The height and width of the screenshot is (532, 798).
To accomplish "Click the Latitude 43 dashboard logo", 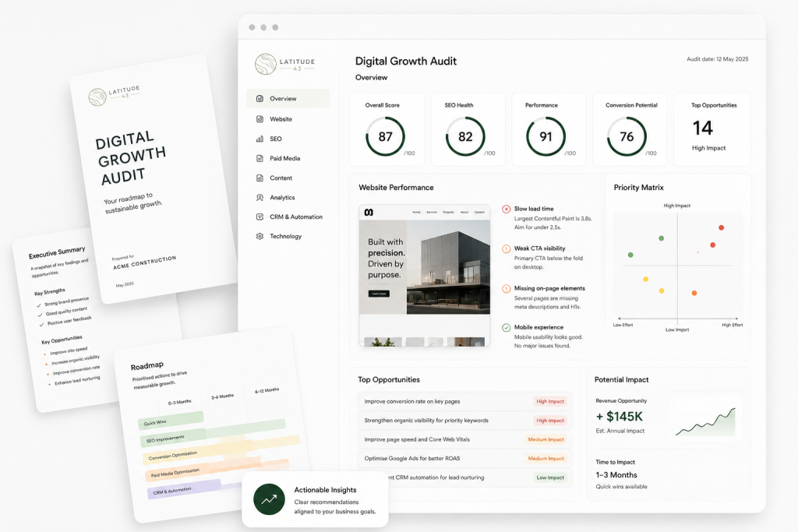I will coord(285,64).
